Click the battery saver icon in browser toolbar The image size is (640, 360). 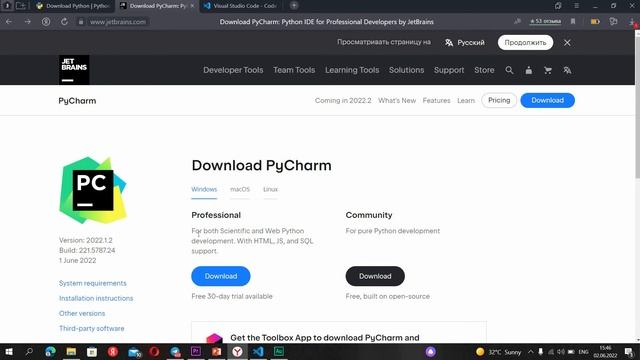[x=595, y=21]
